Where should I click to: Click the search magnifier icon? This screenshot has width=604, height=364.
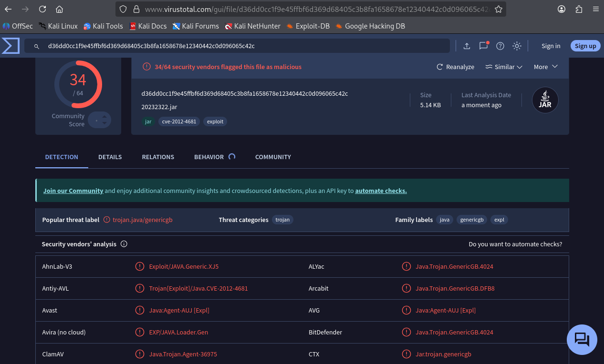click(x=36, y=46)
